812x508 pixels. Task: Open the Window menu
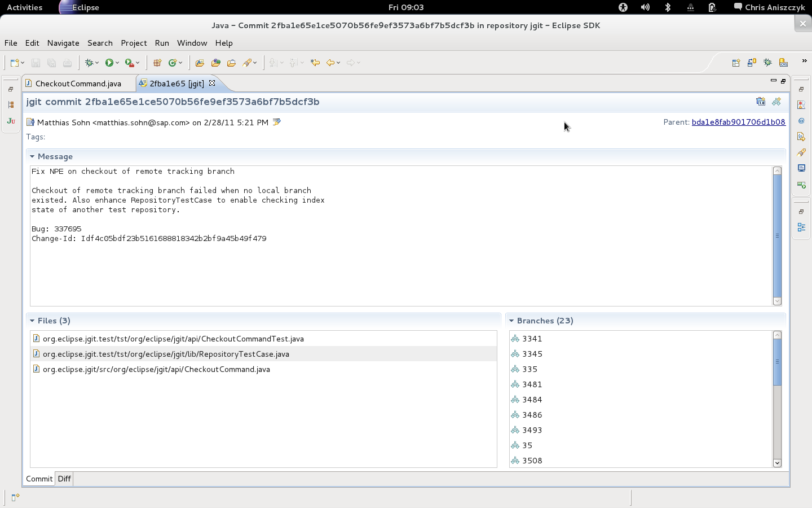click(x=192, y=43)
